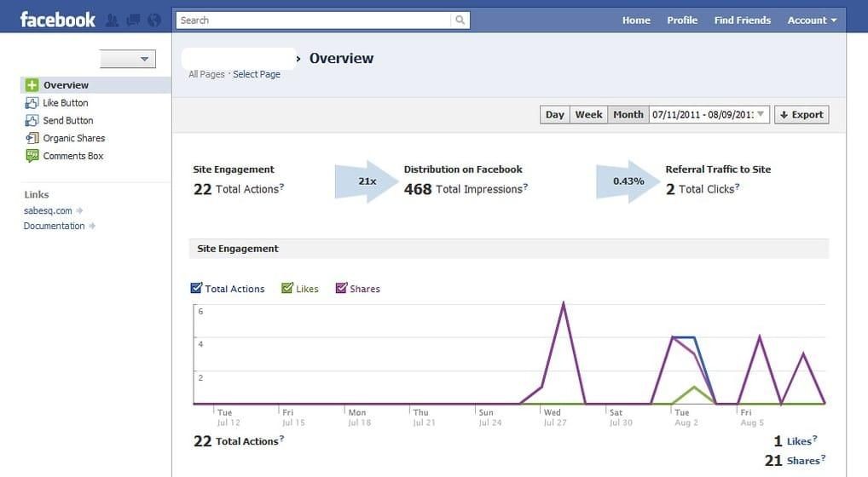The height and width of the screenshot is (477, 868).
Task: Click help mark beside bottom Total Actions
Action: click(281, 439)
